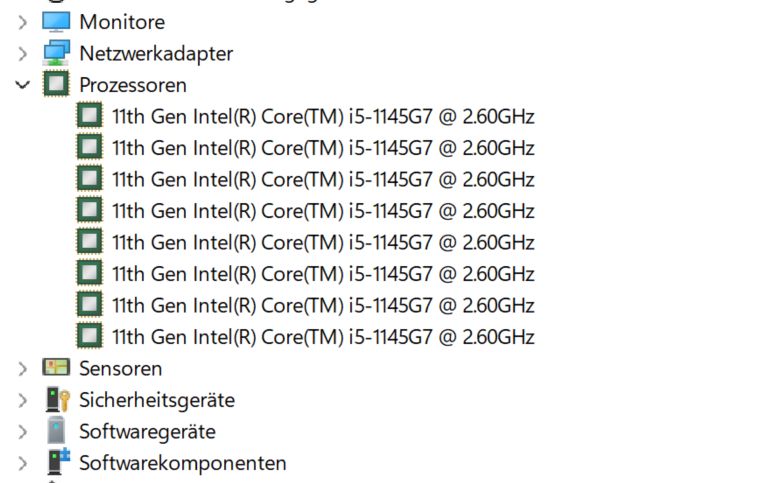Click the Netzwerkadapter network icon
Viewport: 772px width, 483px height.
pyautogui.click(x=57, y=53)
